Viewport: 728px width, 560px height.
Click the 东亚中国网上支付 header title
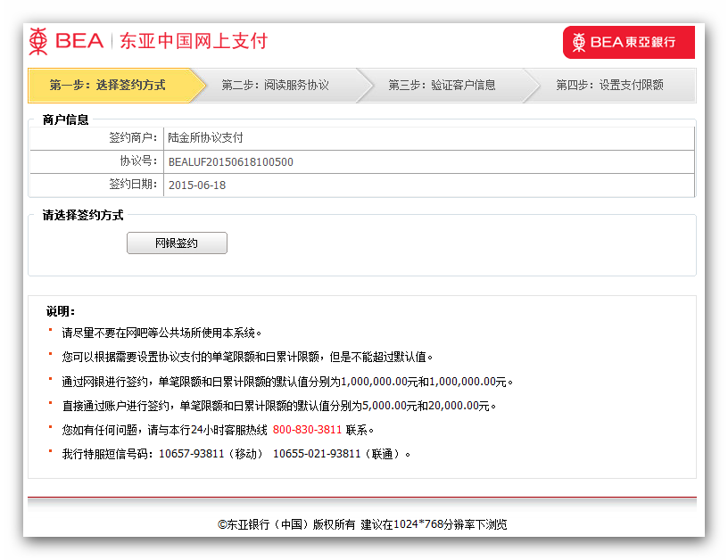coord(194,41)
